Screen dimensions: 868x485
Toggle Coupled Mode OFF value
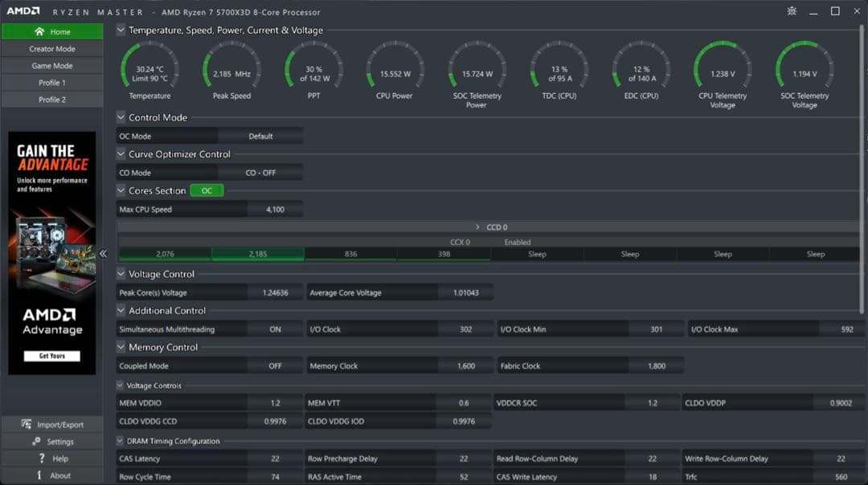[x=275, y=366]
